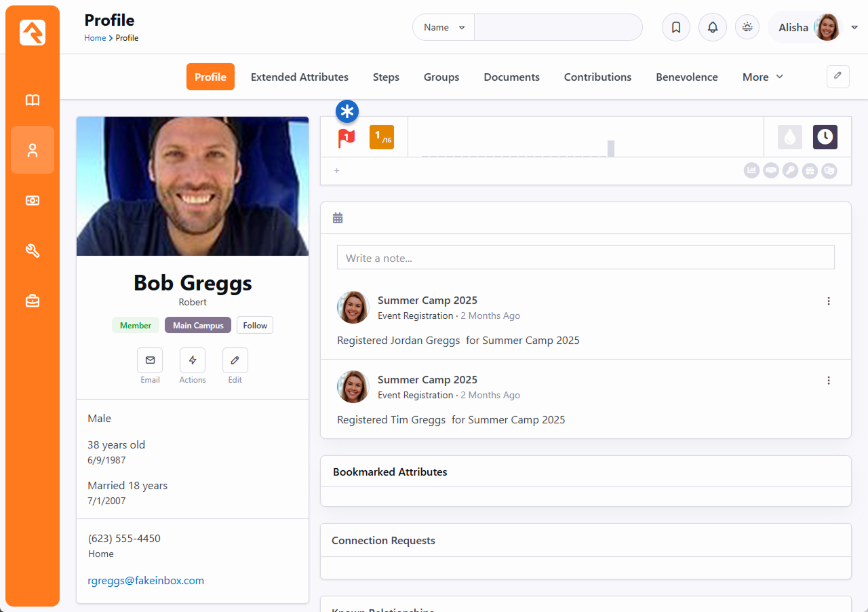Toggle the light/dark theme button
868x612 pixels.
[x=747, y=28]
